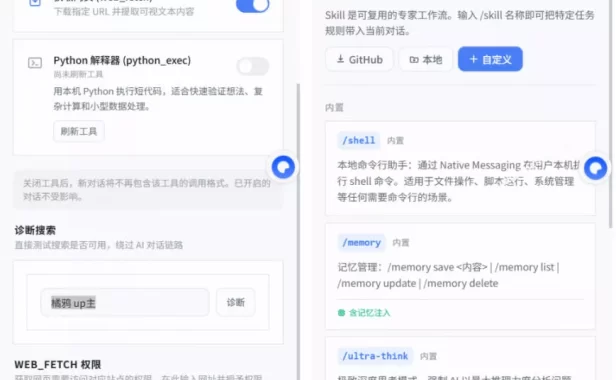Click the 内置 badge next to /shell
This screenshot has height=380, width=616.
point(395,141)
